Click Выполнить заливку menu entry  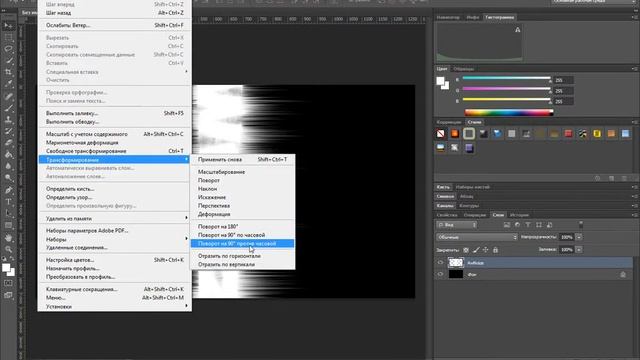click(115, 113)
